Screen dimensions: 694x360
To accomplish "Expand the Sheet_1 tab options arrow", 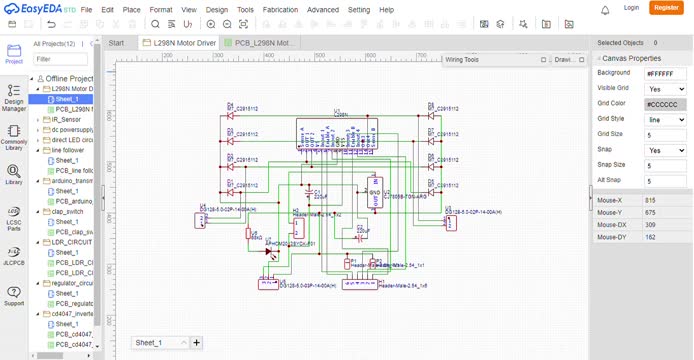I will [x=183, y=342].
